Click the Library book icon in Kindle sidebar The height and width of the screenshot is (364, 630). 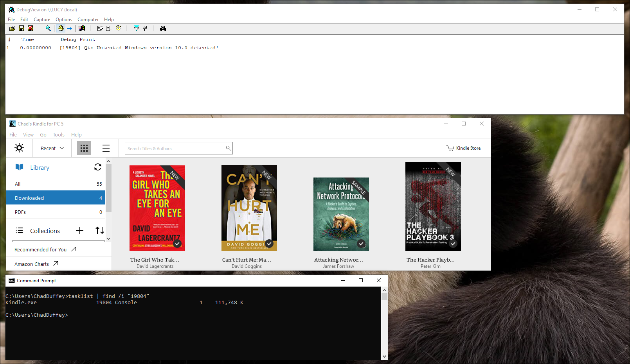20,167
